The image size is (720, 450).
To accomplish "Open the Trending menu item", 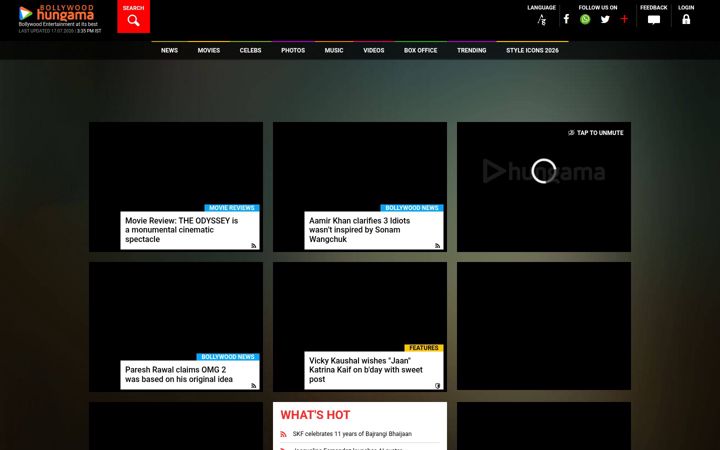I will [x=472, y=51].
